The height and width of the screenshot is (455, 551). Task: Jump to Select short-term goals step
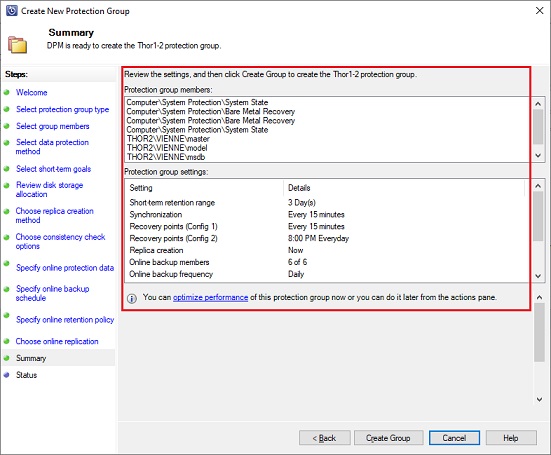pos(53,169)
